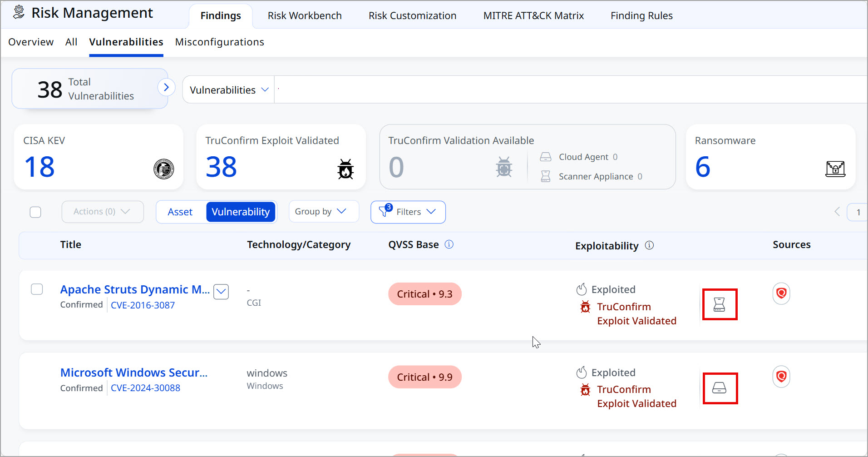The width and height of the screenshot is (868, 457).
Task: Open the Microsoft Windows Secur... finding
Action: click(134, 373)
